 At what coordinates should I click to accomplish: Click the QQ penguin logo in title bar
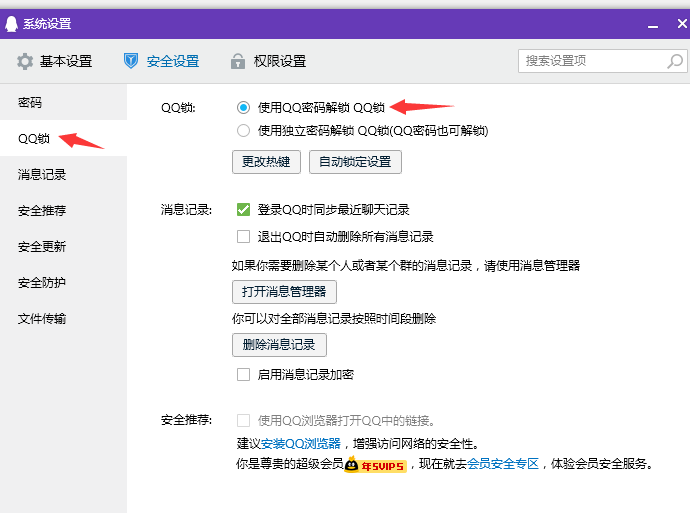[11, 24]
